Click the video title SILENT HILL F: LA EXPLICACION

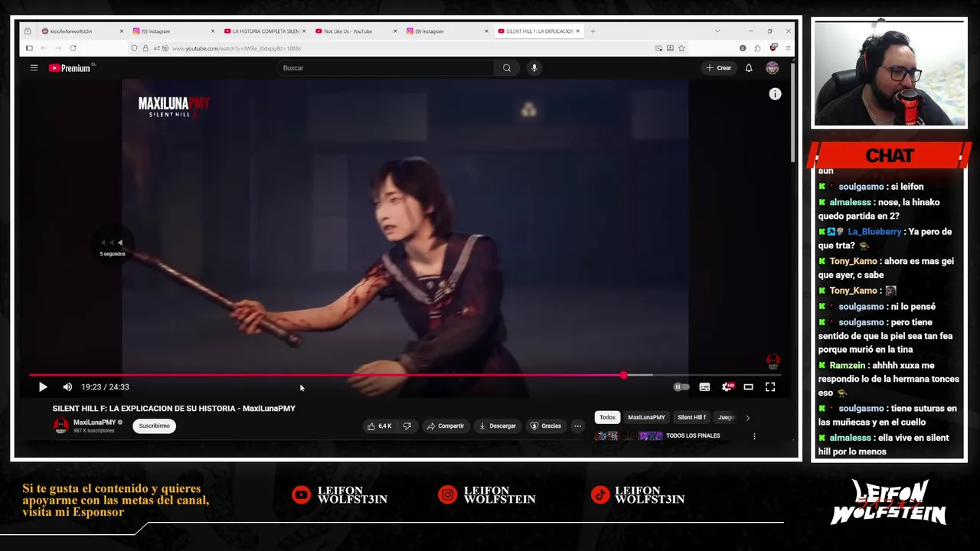[174, 409]
